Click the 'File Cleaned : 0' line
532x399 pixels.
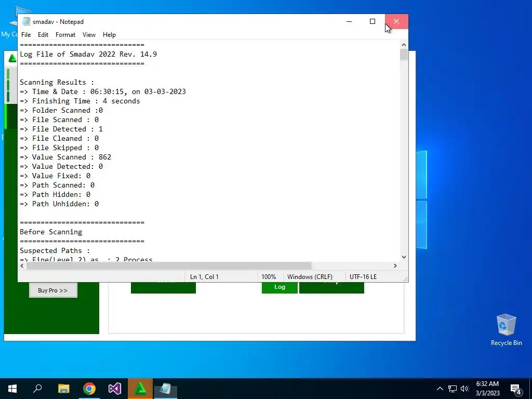[x=59, y=138]
